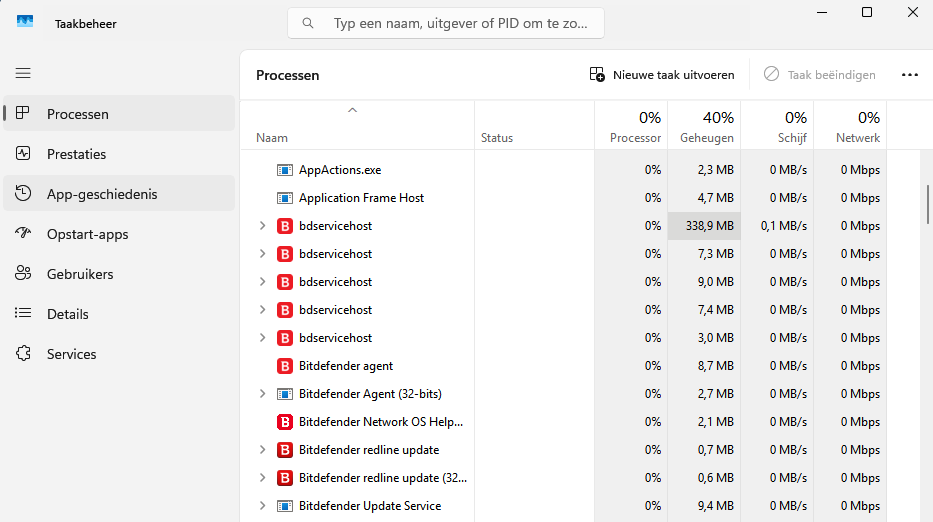Image resolution: width=933 pixels, height=522 pixels.
Task: Expand Bitdefender Agent (32-bits) group
Action: point(262,393)
